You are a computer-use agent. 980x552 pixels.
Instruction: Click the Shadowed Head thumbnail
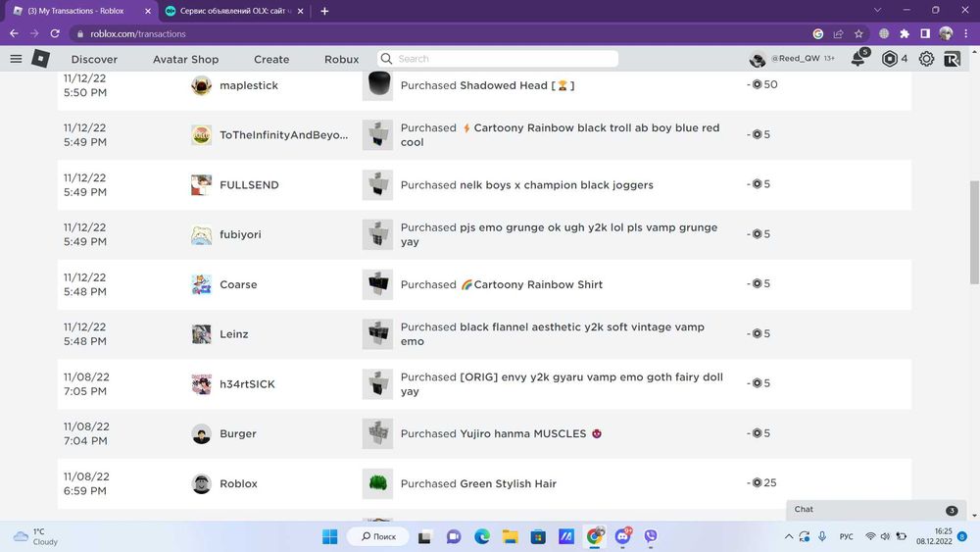377,85
